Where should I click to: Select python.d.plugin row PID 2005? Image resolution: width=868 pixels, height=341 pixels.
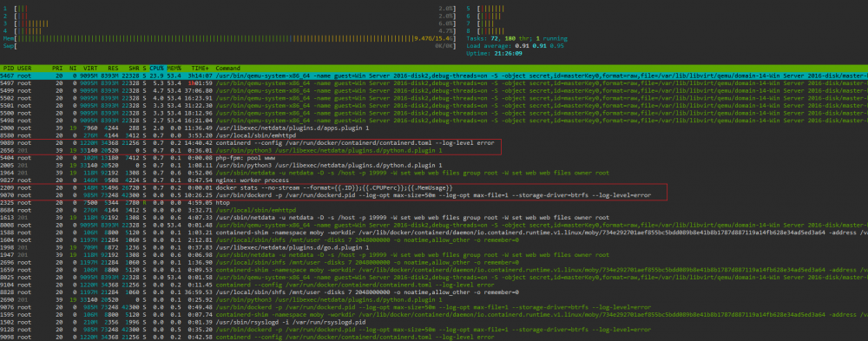tap(434, 165)
